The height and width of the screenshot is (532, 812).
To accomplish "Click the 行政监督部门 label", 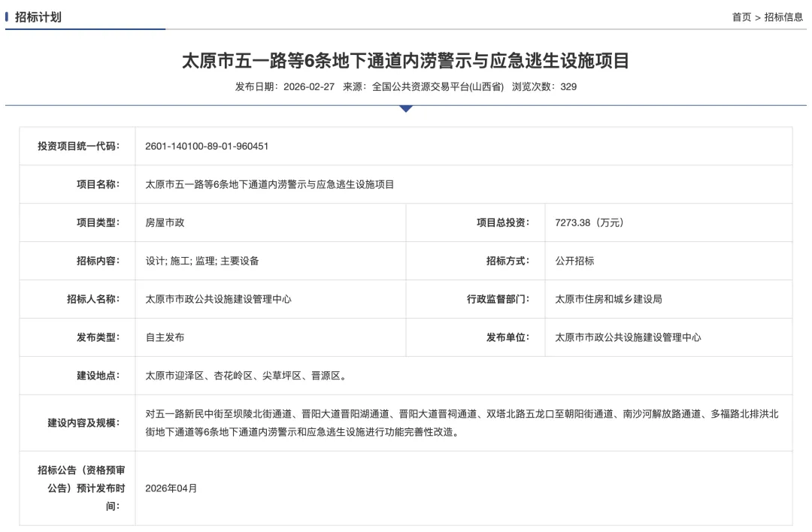I will [x=498, y=299].
